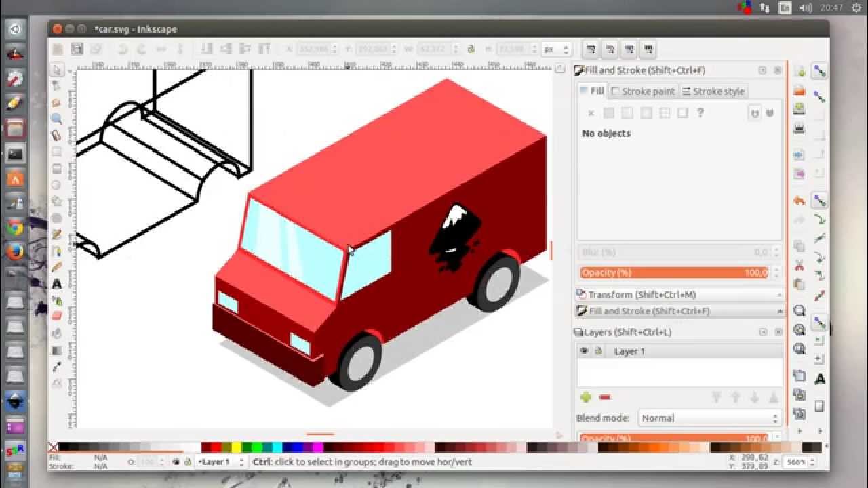The height and width of the screenshot is (488, 868).
Task: Click the orange Undo icon
Action: 799,201
